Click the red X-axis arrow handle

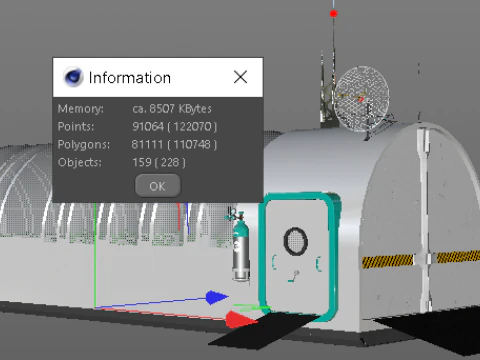[241, 319]
